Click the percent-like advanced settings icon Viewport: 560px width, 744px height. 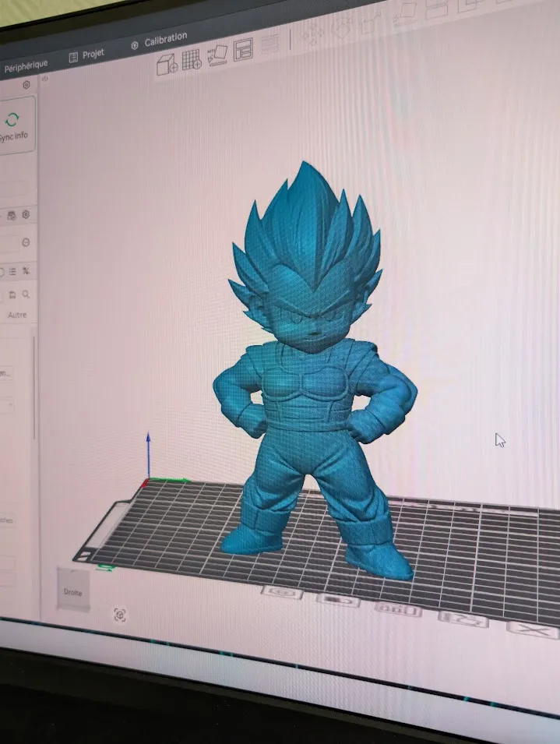coord(26,271)
